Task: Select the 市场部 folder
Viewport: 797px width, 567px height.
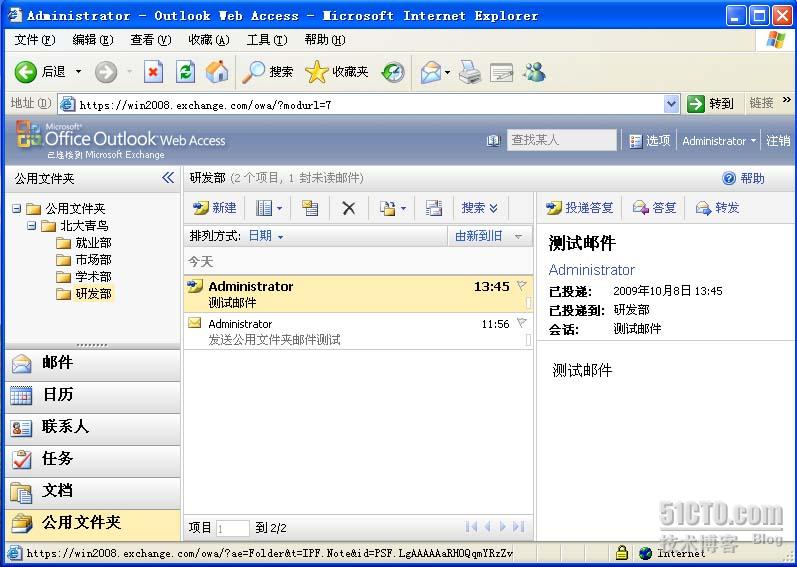Action: pyautogui.click(x=93, y=260)
